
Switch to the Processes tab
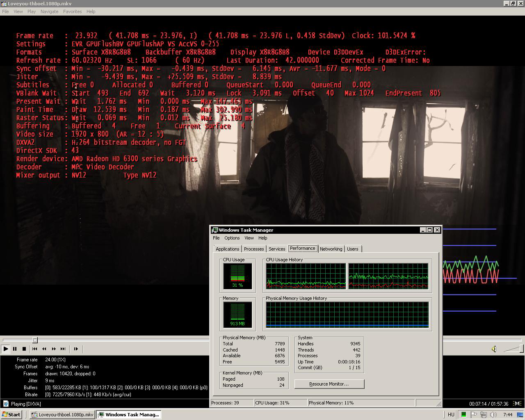click(254, 249)
